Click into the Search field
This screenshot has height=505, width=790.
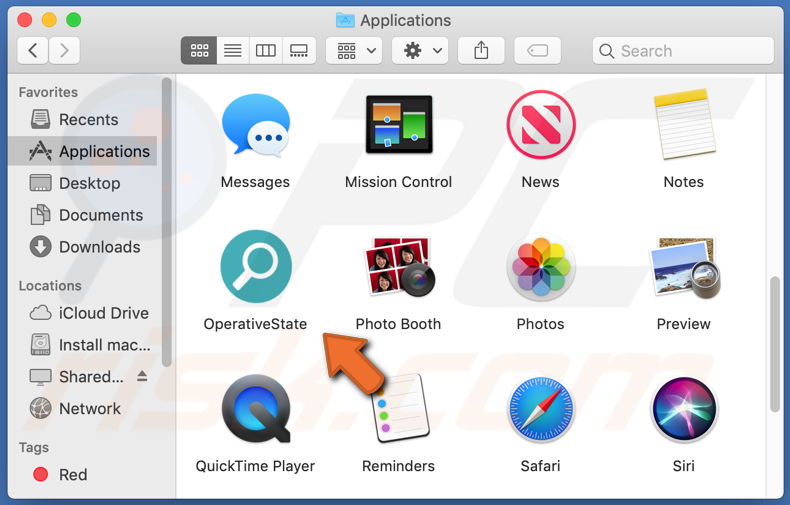point(683,50)
